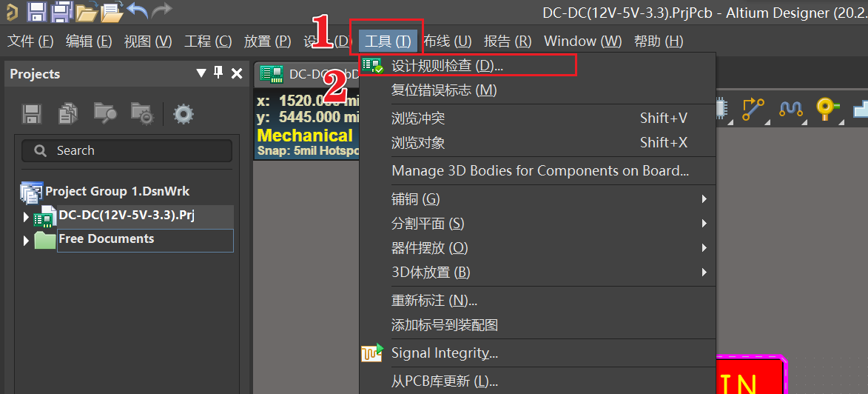Expand the 3D体放置 (B) submenu arrow
Image resolution: width=868 pixels, height=394 pixels.
pyautogui.click(x=704, y=272)
